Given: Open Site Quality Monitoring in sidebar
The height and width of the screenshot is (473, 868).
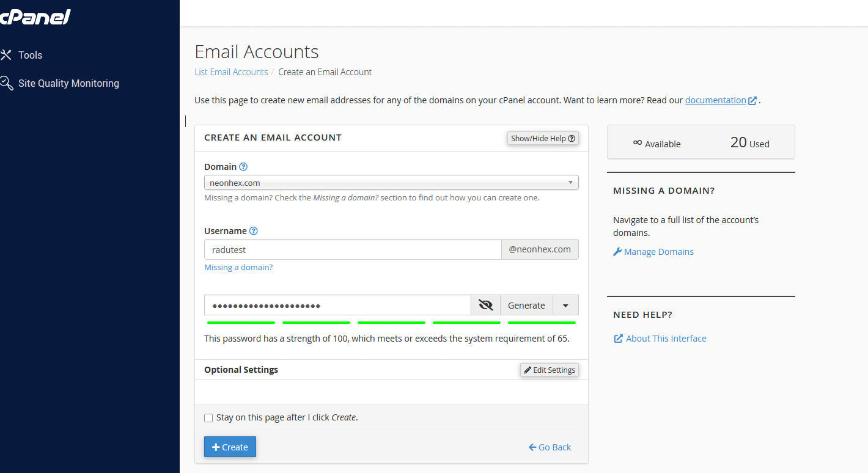Looking at the screenshot, I should 68,83.
